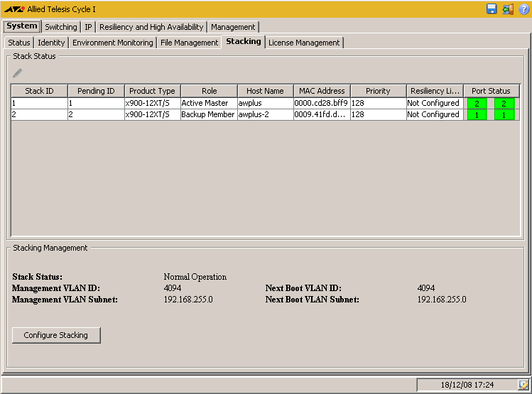
Task: Click host name awplus cell
Action: [266, 103]
